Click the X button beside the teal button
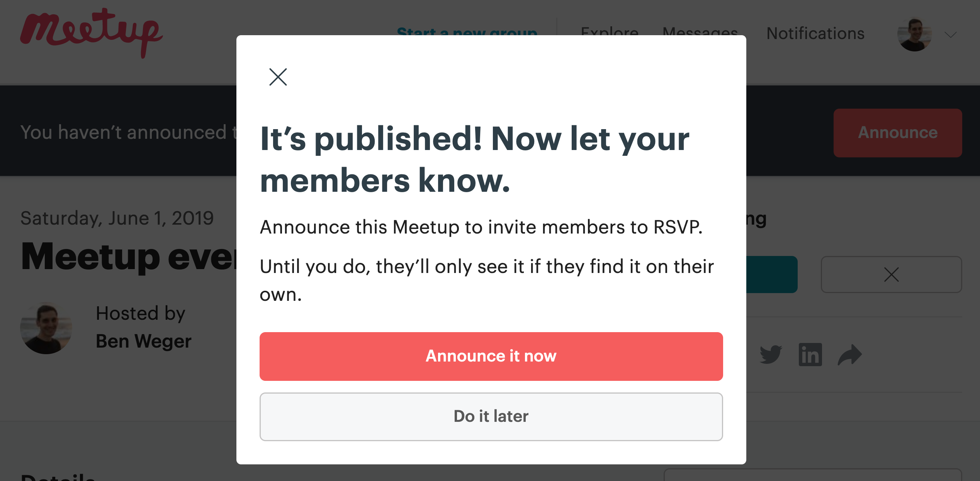 891,275
